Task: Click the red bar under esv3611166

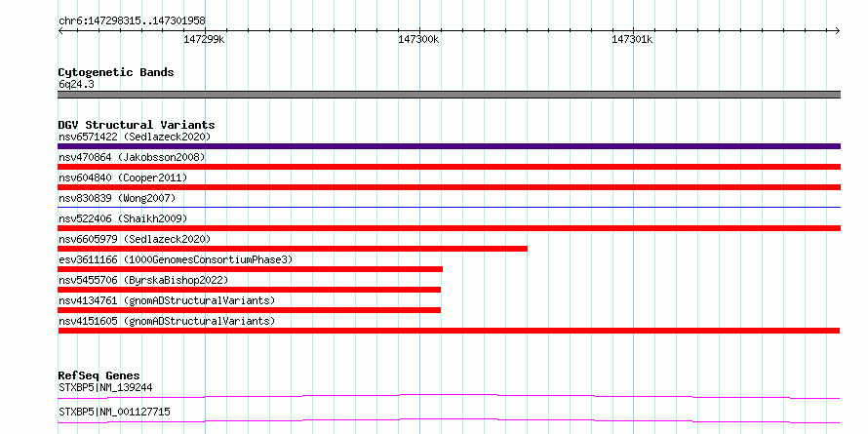Action: (251, 269)
